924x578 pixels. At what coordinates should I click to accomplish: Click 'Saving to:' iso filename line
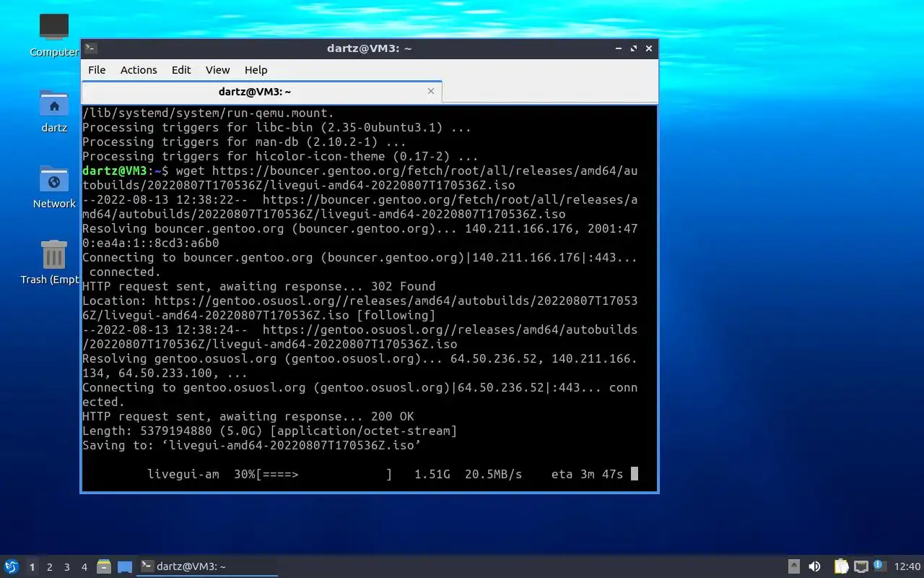point(252,446)
